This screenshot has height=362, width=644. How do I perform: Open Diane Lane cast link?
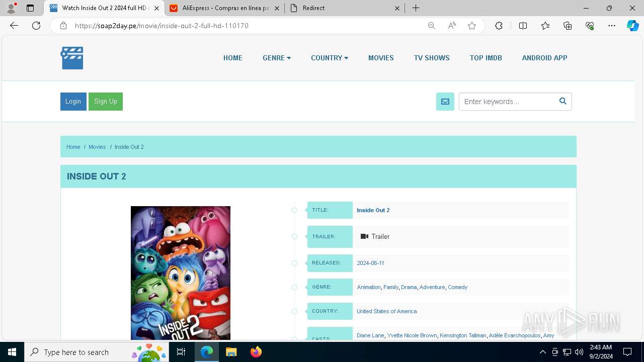click(x=371, y=335)
